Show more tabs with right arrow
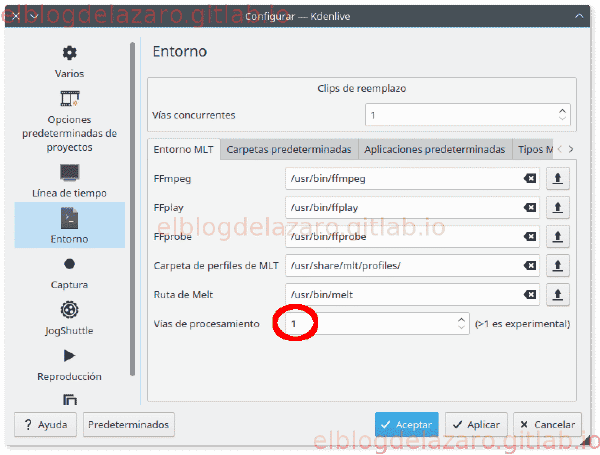This screenshot has width=600, height=455. (571, 149)
